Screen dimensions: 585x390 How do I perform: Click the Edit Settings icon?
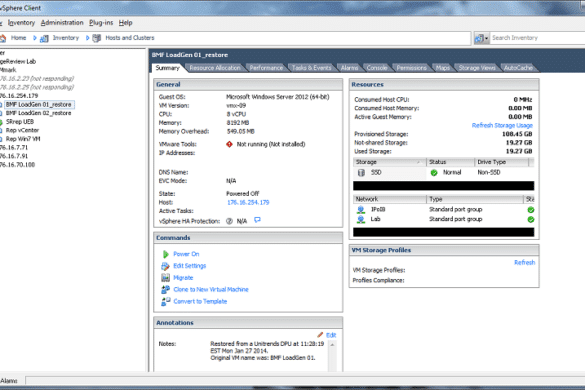[165, 266]
